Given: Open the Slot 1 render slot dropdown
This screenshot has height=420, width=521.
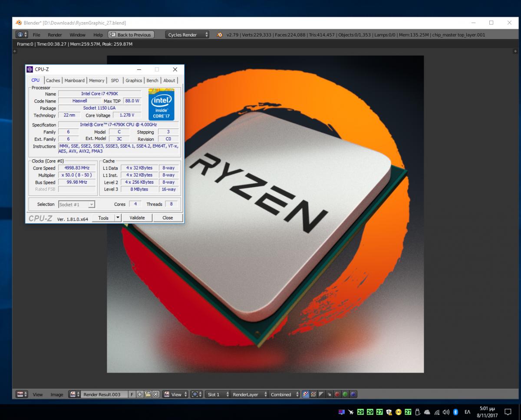Looking at the screenshot, I should point(217,394).
